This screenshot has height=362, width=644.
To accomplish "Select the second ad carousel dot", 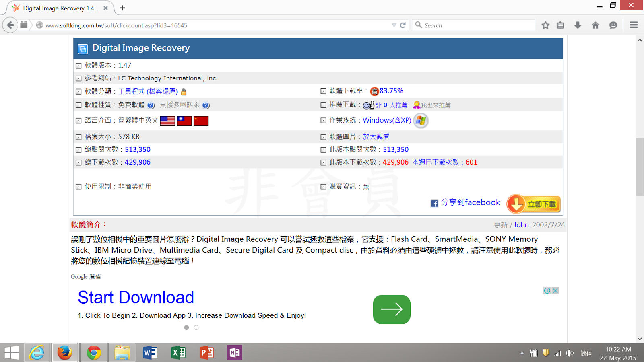I will 196,327.
